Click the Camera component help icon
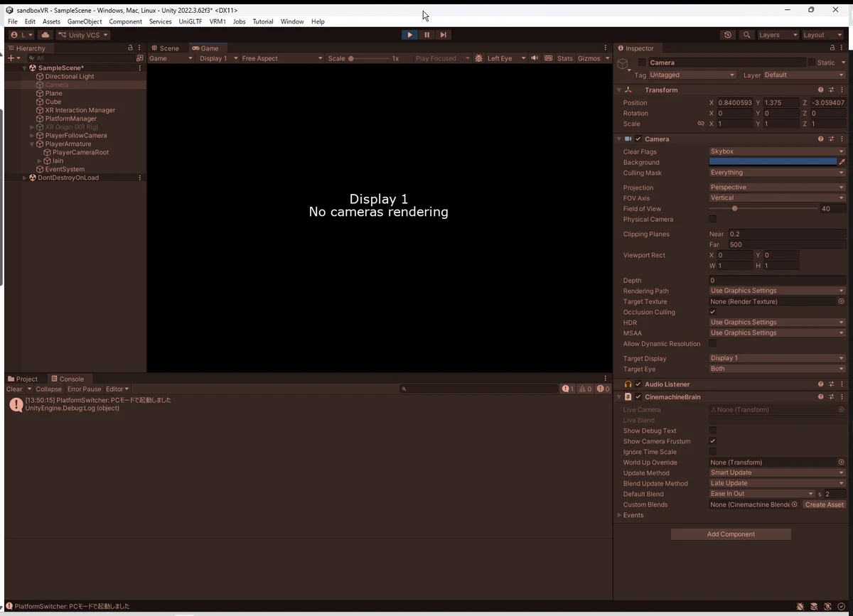853x616 pixels. coord(820,139)
